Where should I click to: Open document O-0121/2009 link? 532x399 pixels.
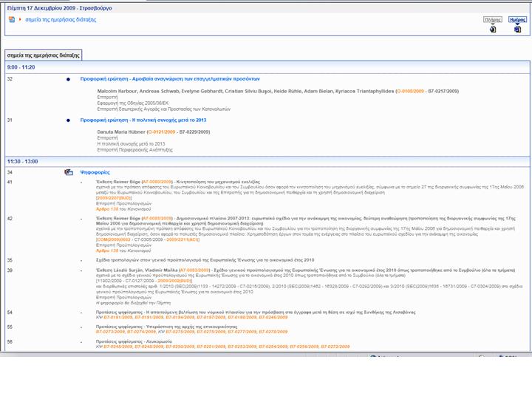(166, 132)
